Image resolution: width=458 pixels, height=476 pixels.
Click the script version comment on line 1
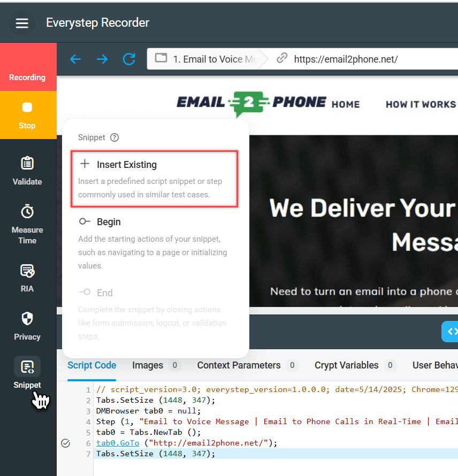pyautogui.click(x=277, y=389)
